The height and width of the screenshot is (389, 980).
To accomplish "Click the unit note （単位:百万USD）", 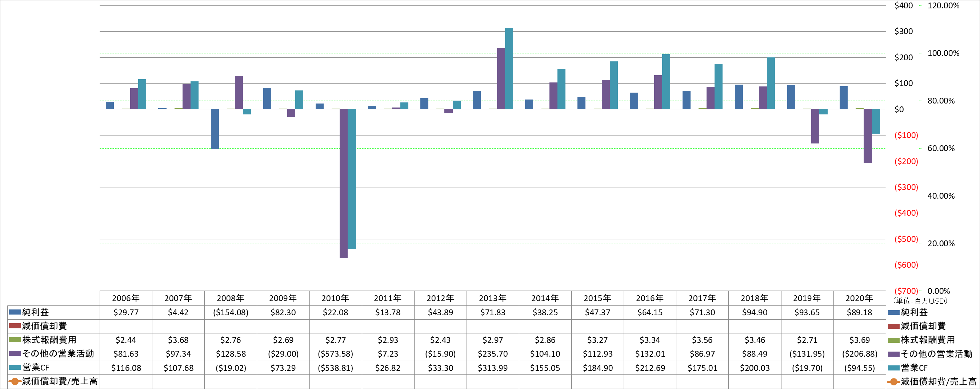I will click(x=920, y=301).
